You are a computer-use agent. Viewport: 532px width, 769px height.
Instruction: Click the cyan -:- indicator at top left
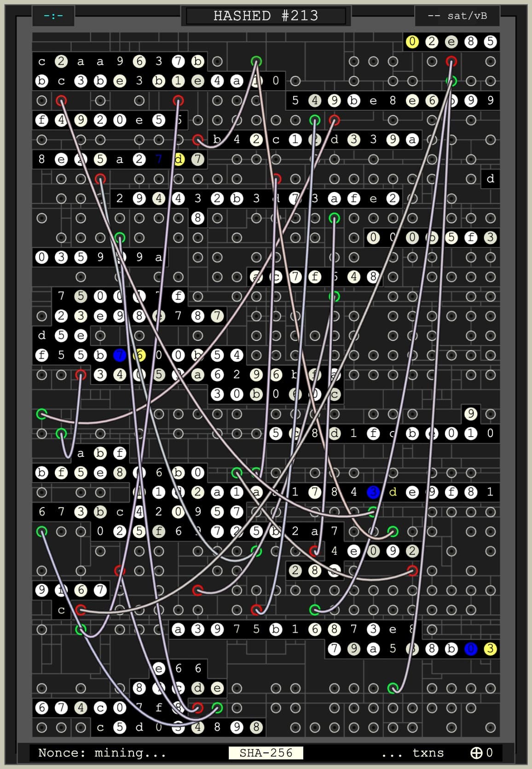pyautogui.click(x=53, y=16)
